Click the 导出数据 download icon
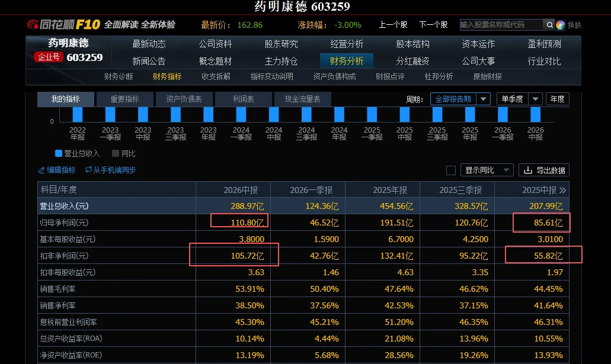This screenshot has width=611, height=364. (x=527, y=170)
